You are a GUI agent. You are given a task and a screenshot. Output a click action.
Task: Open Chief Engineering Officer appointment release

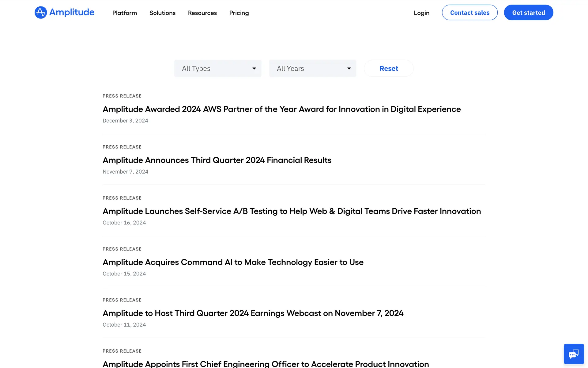[x=266, y=364]
